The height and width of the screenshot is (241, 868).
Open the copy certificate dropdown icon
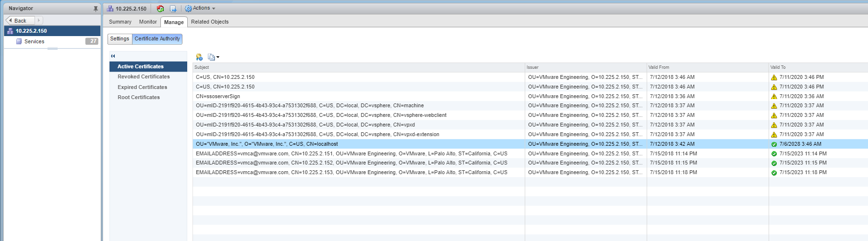[x=213, y=57]
